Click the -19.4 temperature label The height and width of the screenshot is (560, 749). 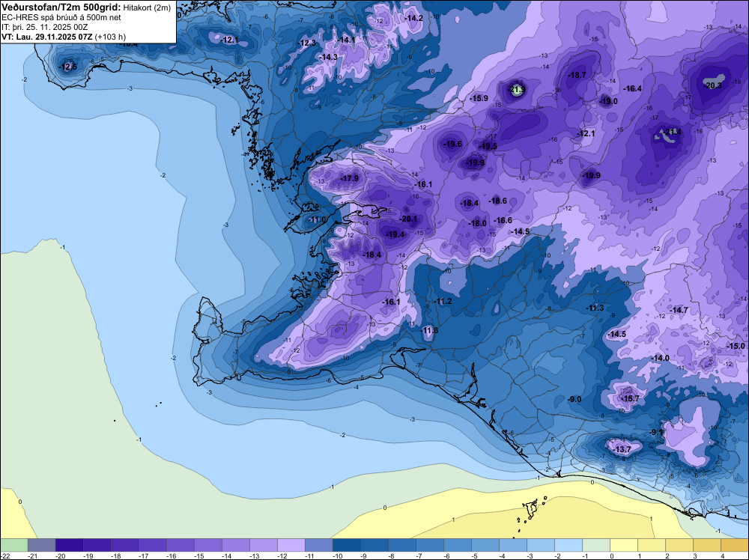click(395, 234)
